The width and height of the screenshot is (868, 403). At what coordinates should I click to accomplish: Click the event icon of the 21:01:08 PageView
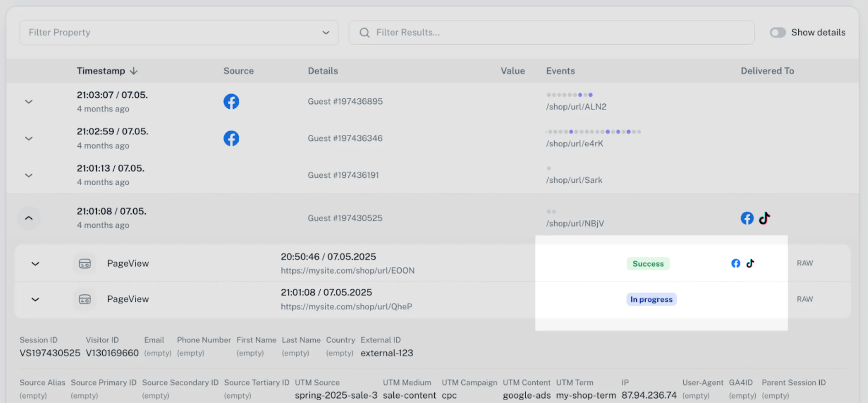(85, 299)
